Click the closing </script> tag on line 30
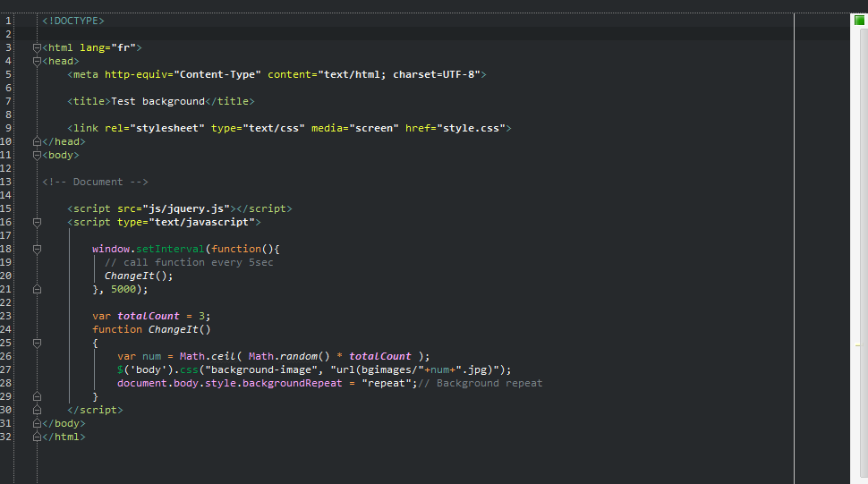This screenshot has width=868, height=484. [x=95, y=410]
